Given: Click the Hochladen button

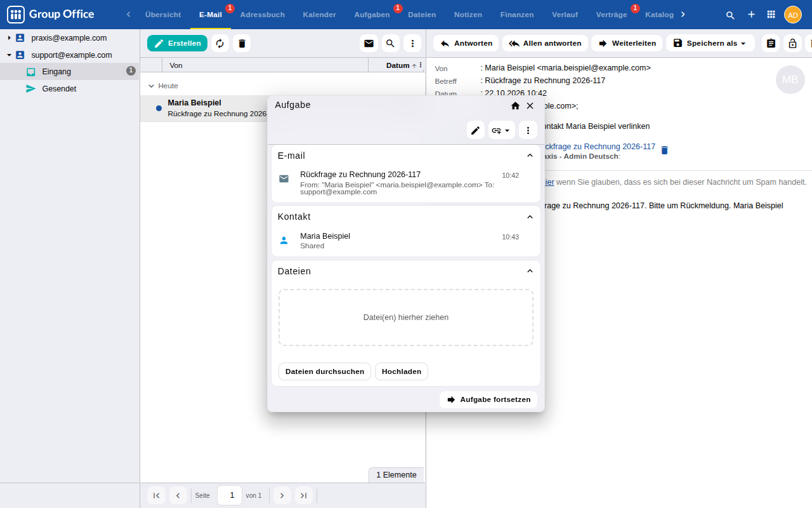Looking at the screenshot, I should coord(402,371).
